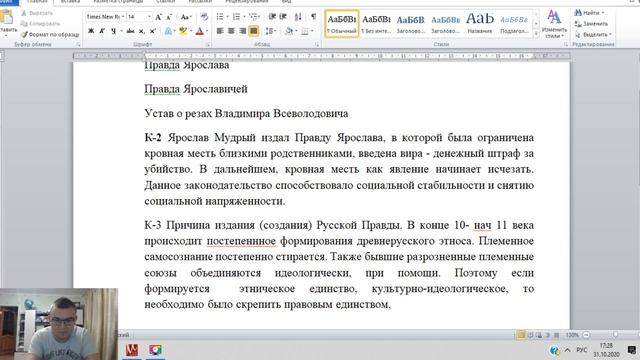
Task: Toggle Bold (Ж) formatting
Action: [x=91, y=31]
